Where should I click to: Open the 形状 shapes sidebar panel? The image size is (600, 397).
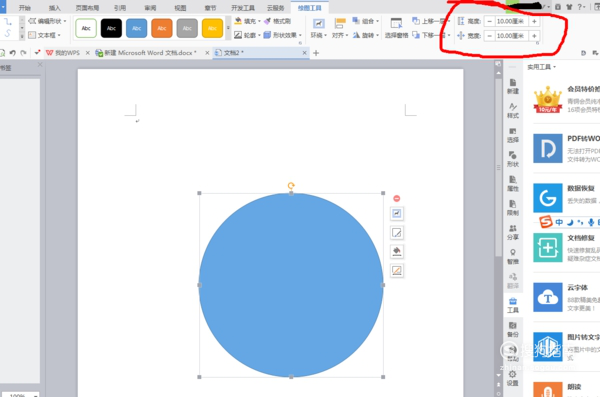pos(513,159)
